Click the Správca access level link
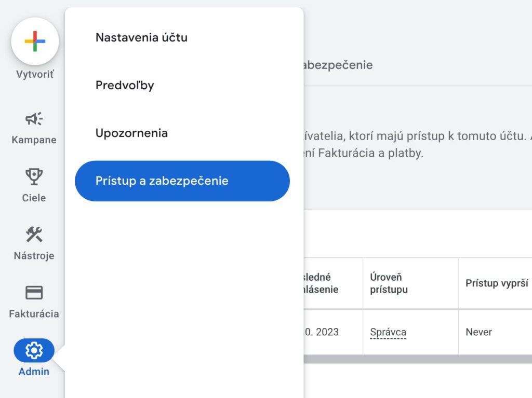 [x=388, y=332]
